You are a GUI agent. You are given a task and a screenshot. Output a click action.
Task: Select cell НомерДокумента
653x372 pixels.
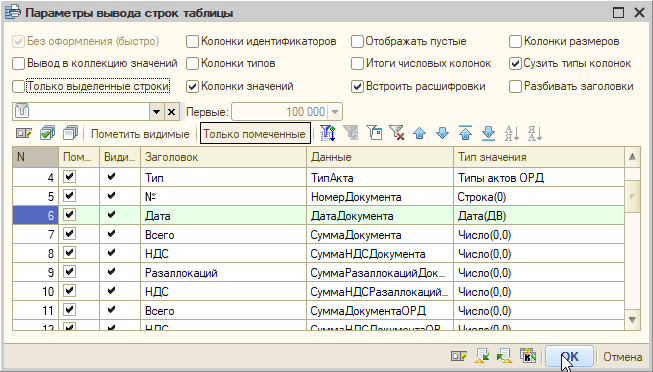point(380,197)
